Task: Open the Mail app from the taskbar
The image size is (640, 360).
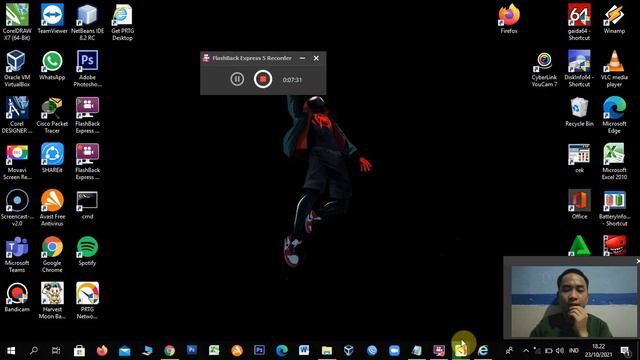Action: [x=124, y=351]
